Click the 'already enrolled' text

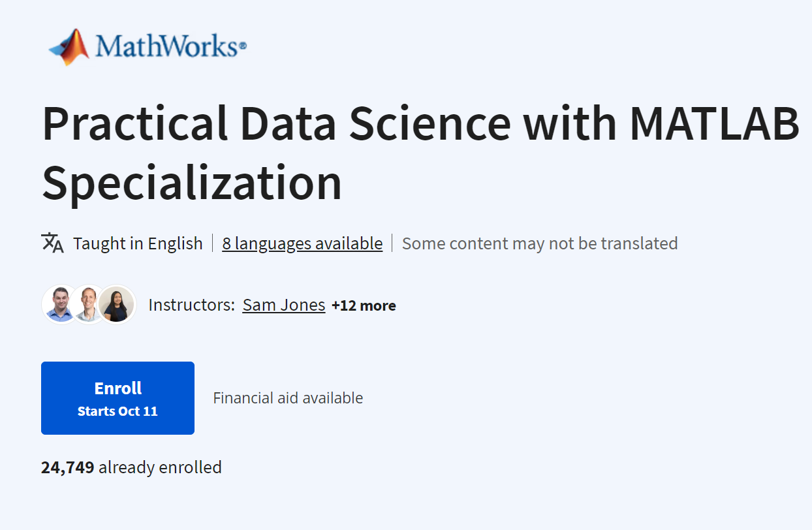160,467
